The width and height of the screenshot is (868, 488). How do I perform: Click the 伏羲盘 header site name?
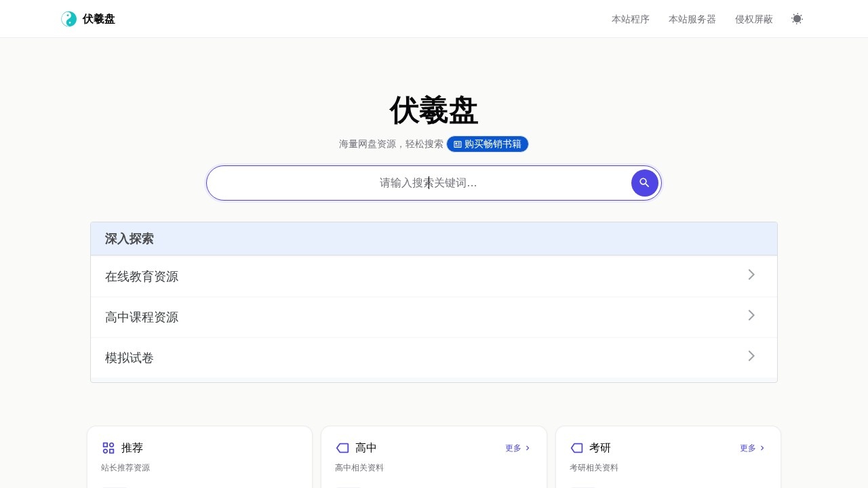(x=99, y=19)
